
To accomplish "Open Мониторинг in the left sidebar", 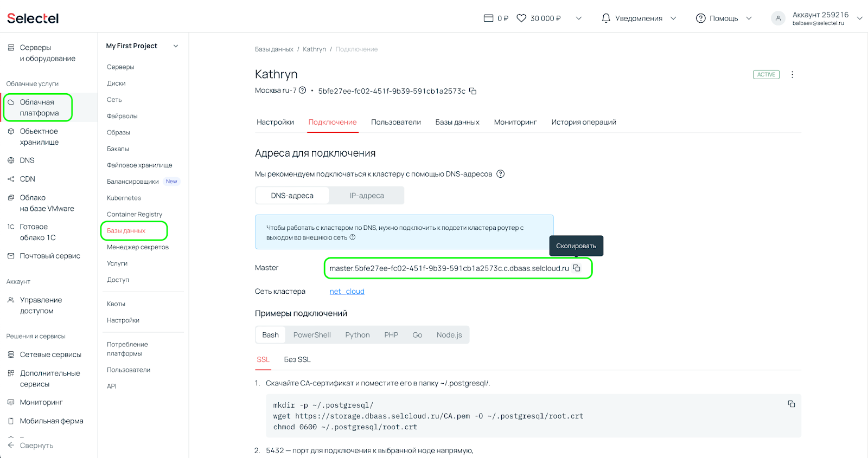I will click(41, 402).
